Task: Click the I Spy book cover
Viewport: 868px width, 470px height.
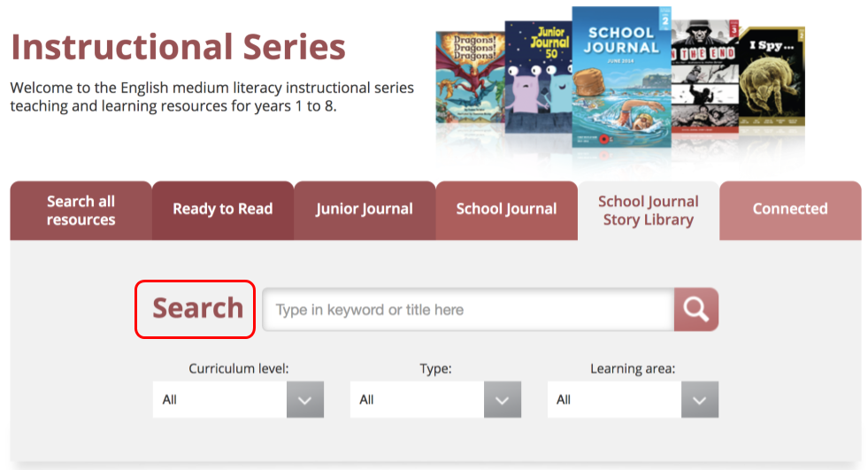Action: pos(772,76)
